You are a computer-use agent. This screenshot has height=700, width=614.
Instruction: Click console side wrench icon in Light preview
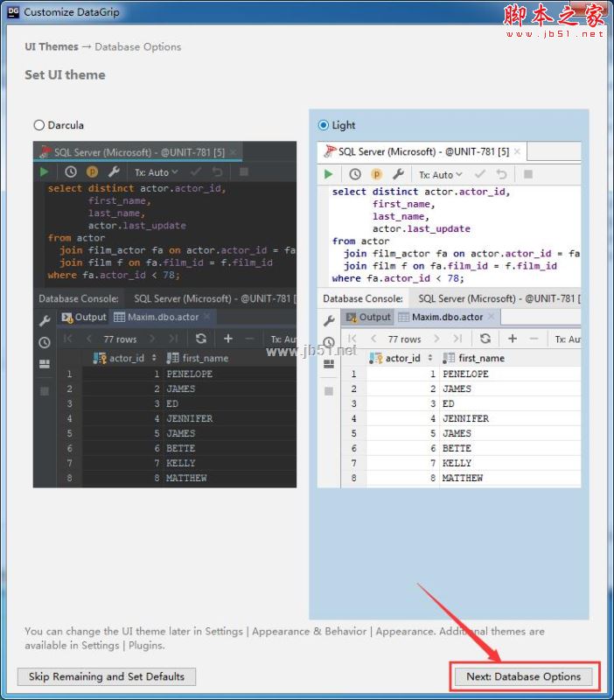tap(329, 320)
